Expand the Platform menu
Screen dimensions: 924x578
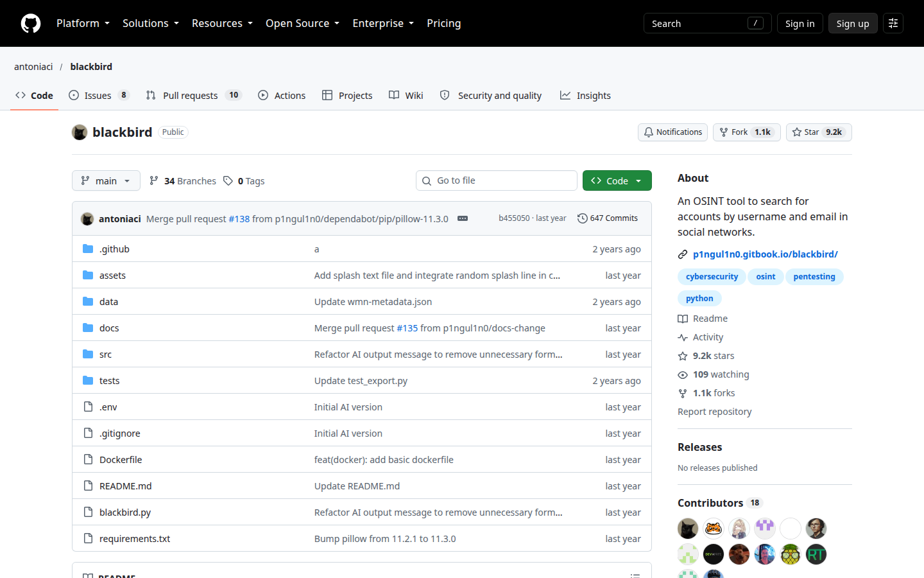83,23
